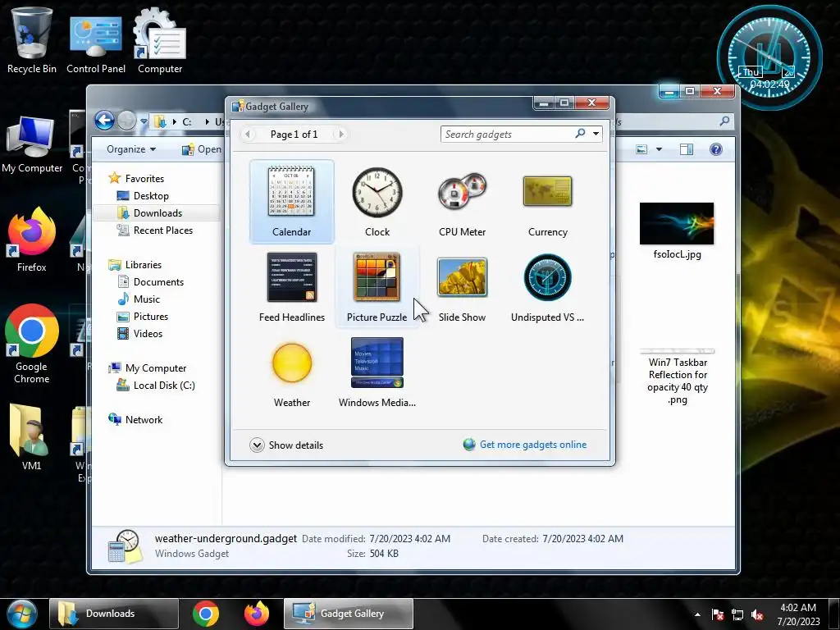The image size is (840, 630).
Task: Select the CPU Meter gadget
Action: (463, 202)
